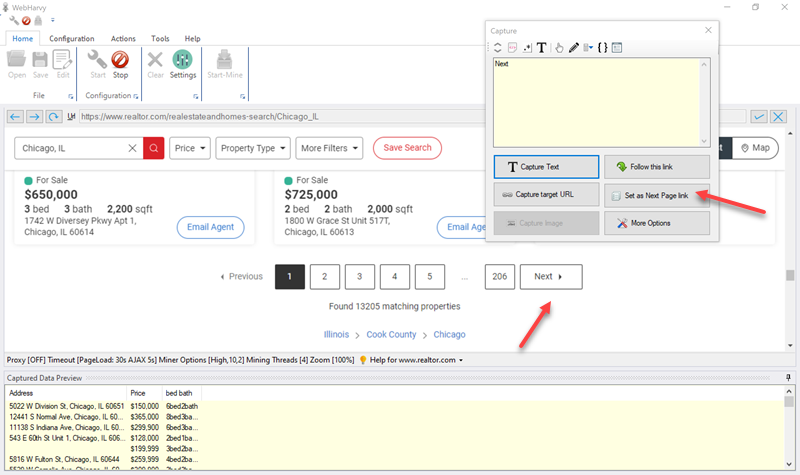
Task: Click the curly braces icon in Capture toolbar
Action: (x=602, y=47)
